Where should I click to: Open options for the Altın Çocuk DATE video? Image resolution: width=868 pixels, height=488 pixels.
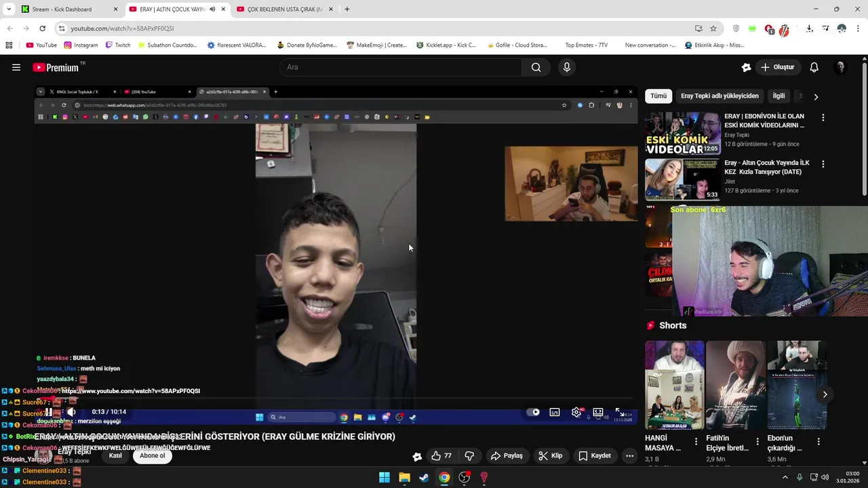[x=823, y=164]
